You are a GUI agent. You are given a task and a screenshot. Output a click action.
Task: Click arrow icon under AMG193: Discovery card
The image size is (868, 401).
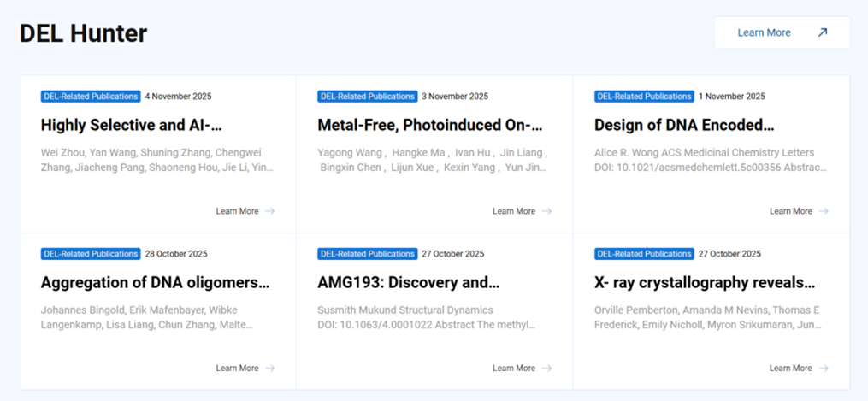coord(546,369)
